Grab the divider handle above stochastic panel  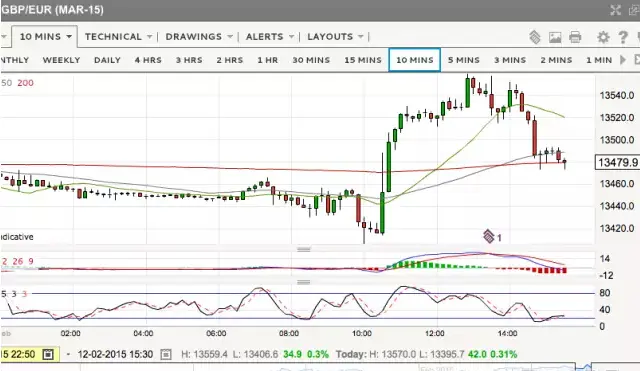click(304, 282)
